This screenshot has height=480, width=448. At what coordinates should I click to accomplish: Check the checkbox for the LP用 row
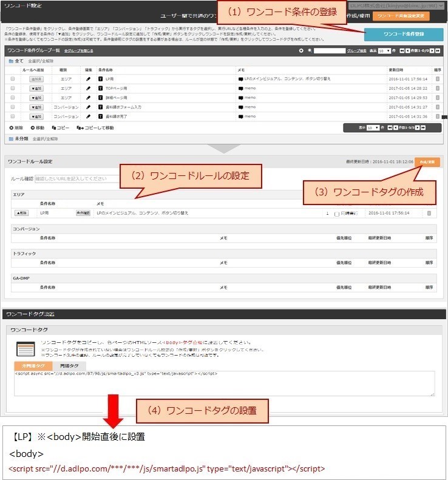click(x=13, y=79)
